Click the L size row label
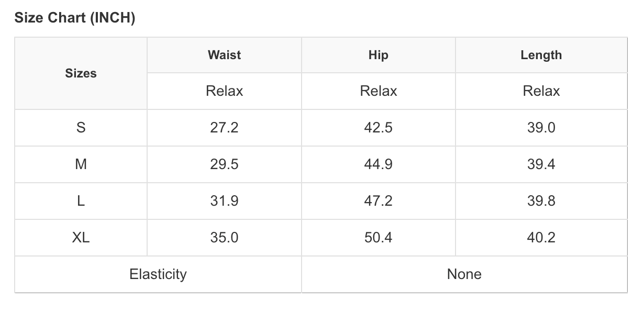 [81, 201]
